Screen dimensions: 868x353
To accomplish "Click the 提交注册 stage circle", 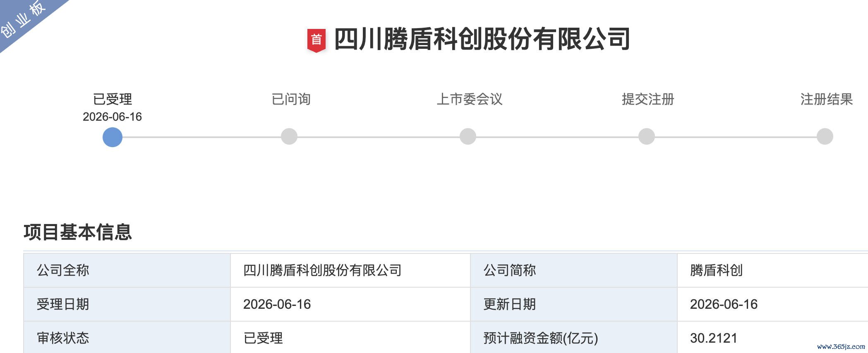I will point(647,136).
